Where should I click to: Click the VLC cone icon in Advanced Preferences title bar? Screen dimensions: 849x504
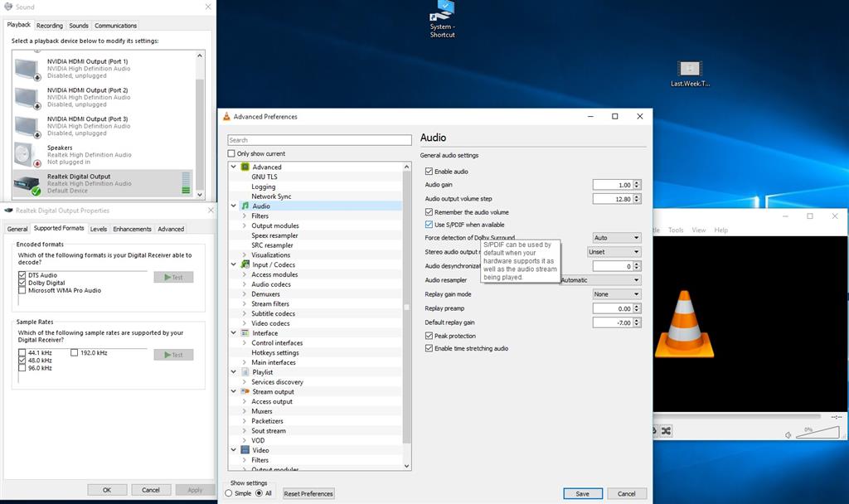click(x=227, y=116)
